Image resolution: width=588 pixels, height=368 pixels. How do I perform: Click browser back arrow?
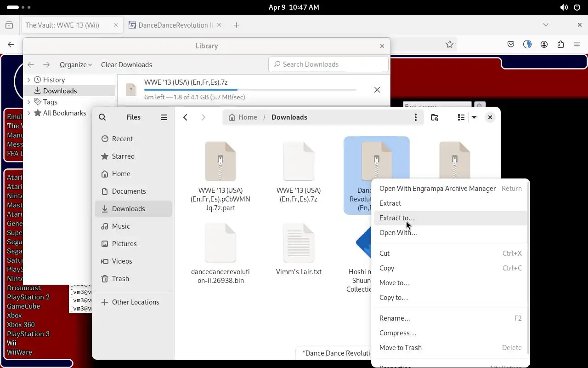click(11, 45)
